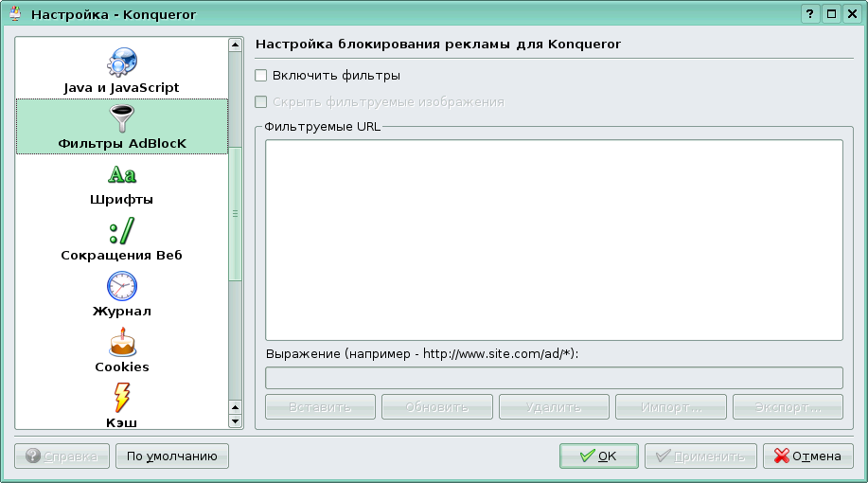Open the Журнал clock icon
The height and width of the screenshot is (483, 868).
(x=121, y=286)
